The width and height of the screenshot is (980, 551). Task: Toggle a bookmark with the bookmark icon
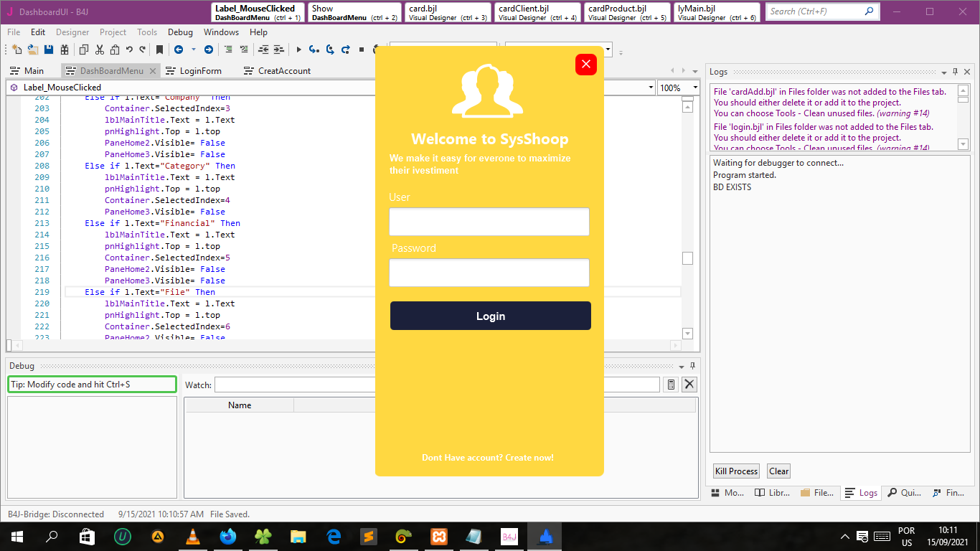click(x=159, y=50)
